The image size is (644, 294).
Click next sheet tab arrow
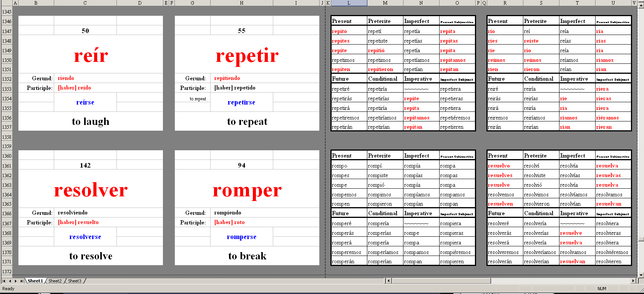click(16, 281)
